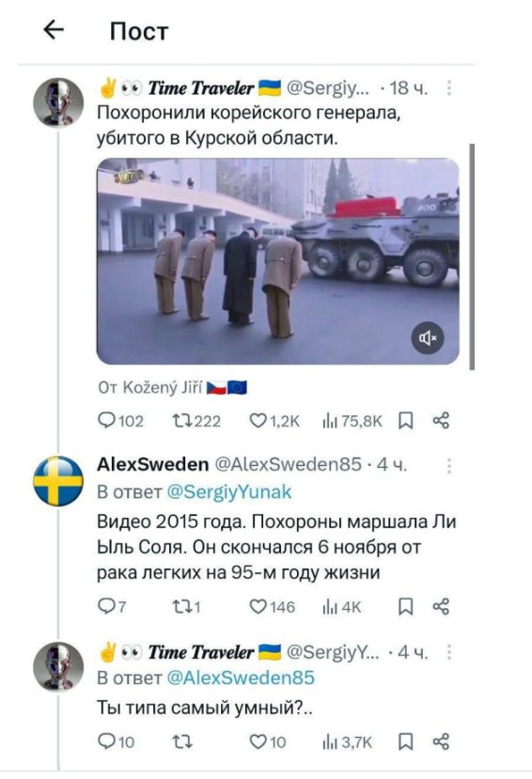Click the vertical scrollbar beside the video

tap(472, 257)
